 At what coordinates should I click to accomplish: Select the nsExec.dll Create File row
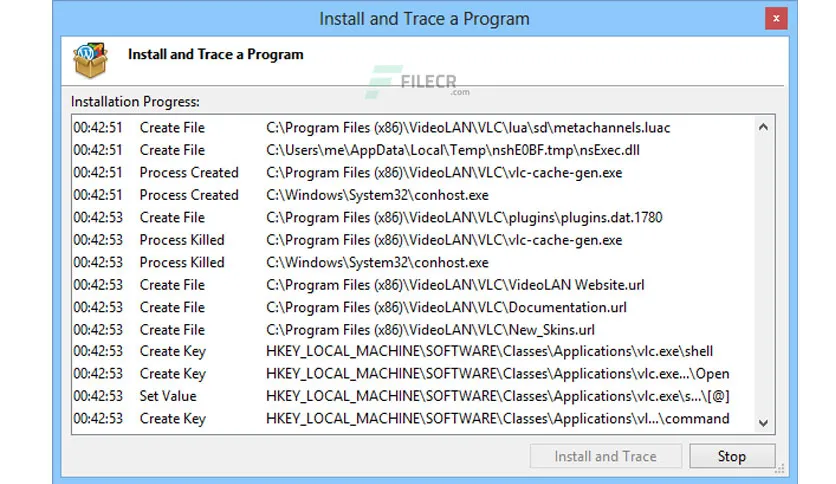coord(413,150)
